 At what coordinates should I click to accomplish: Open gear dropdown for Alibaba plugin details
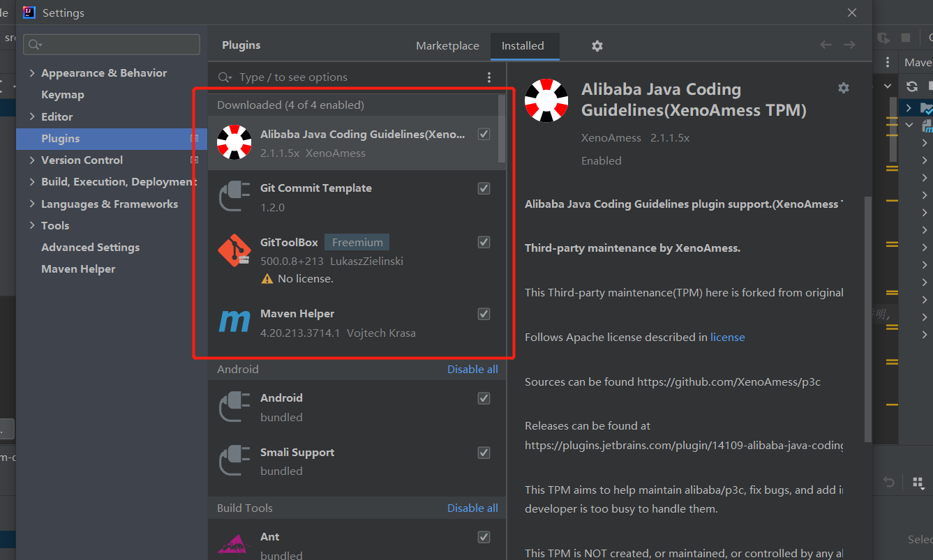pyautogui.click(x=844, y=88)
